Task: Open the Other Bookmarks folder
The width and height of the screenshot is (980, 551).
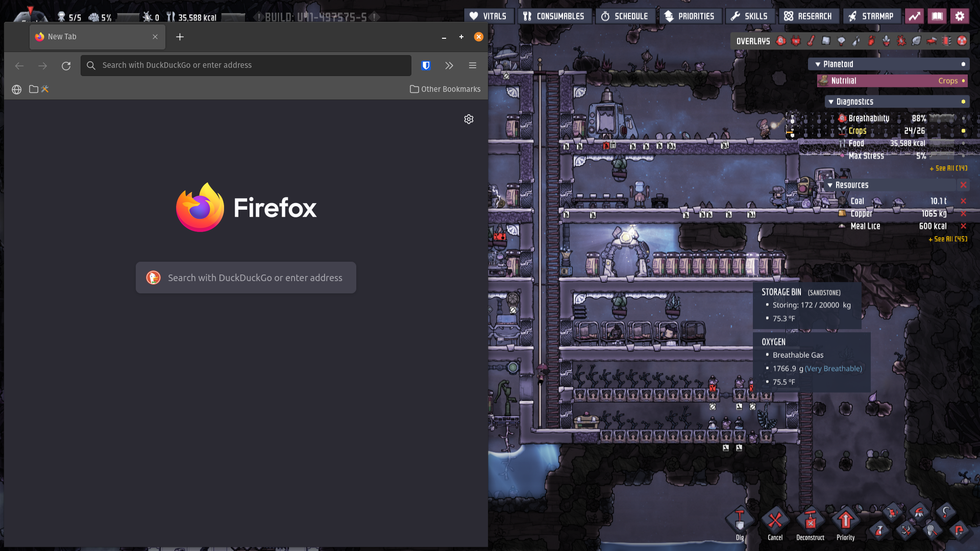Action: coord(445,89)
